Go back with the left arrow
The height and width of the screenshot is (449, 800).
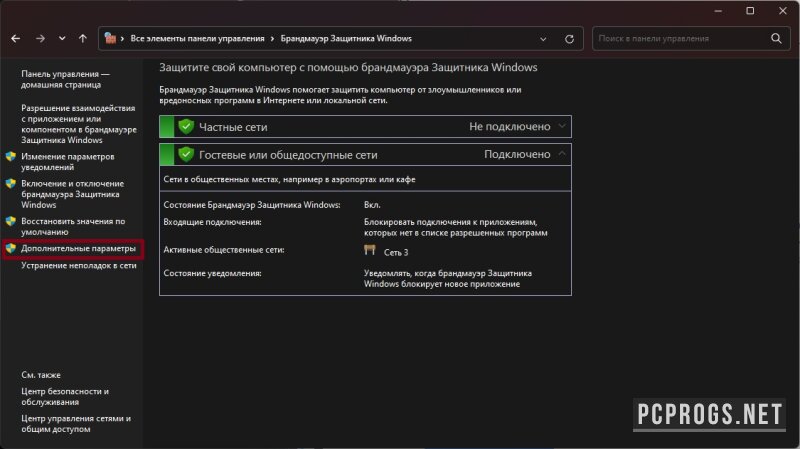point(16,39)
